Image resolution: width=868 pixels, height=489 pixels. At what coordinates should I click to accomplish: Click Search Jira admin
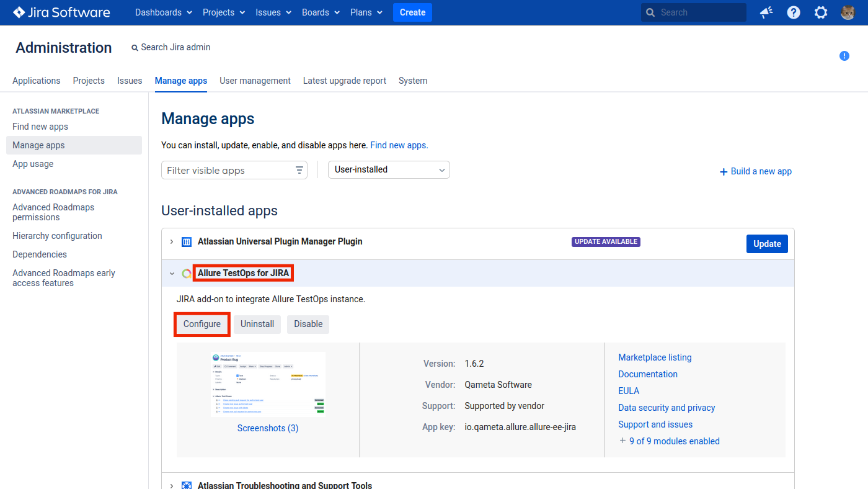point(171,47)
